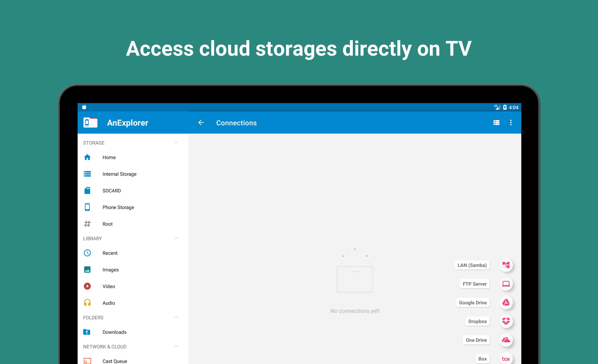Click the Box label
Viewport: 598px width, 364px height.
[483, 358]
